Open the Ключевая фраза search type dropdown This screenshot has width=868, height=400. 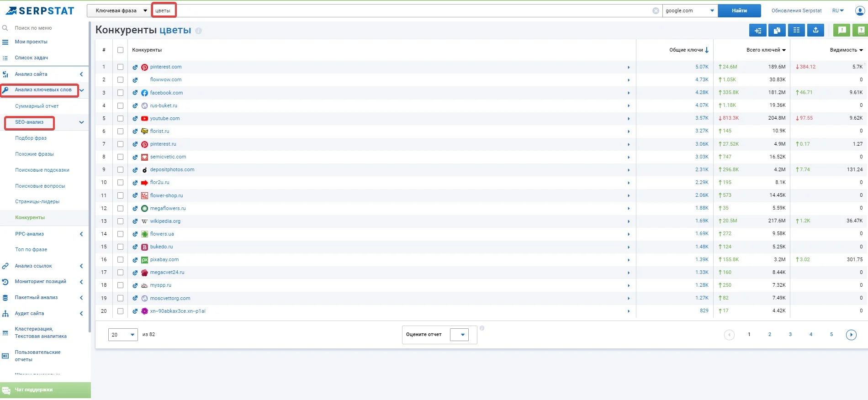click(x=119, y=11)
